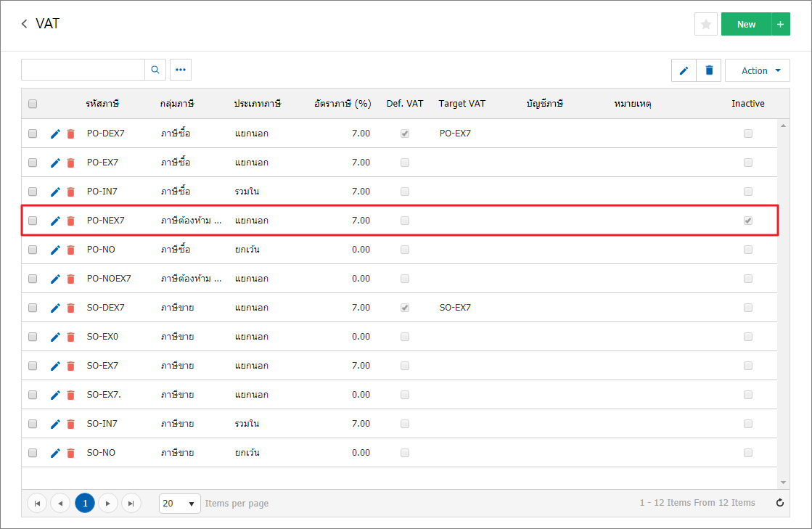Open the Action dropdown menu
Screen dimensions: 812x529
tap(758, 71)
